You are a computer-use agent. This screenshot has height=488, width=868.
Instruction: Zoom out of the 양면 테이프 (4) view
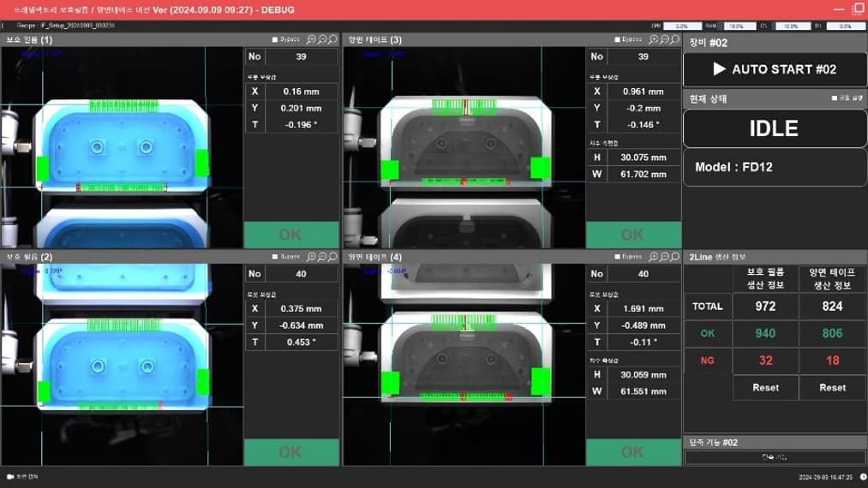click(x=664, y=257)
